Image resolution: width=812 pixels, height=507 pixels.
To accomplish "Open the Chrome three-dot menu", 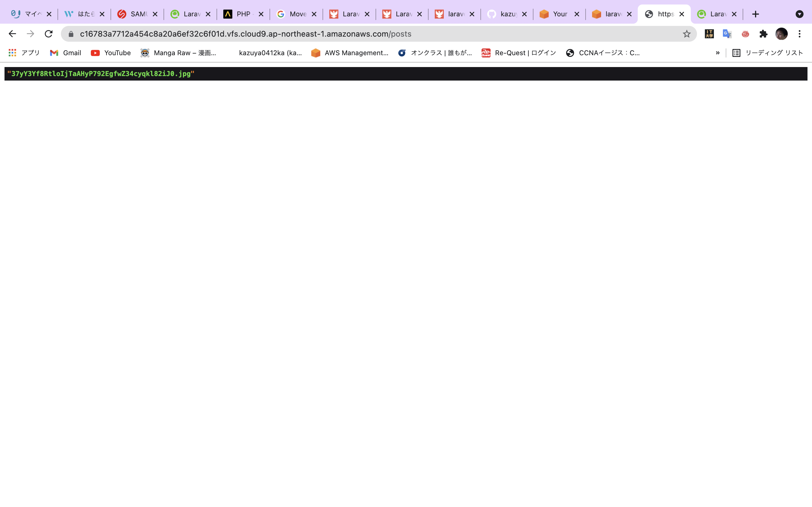I will click(800, 34).
